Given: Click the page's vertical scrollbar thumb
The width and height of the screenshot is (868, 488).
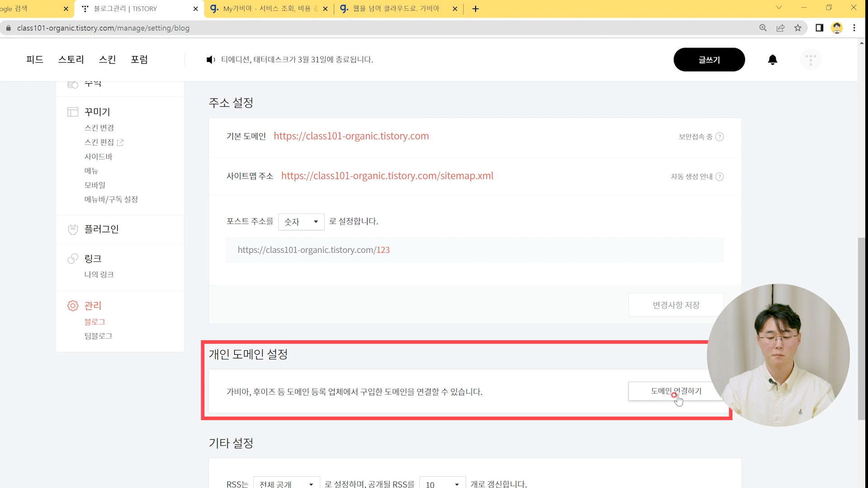Looking at the screenshot, I should pos(862,329).
